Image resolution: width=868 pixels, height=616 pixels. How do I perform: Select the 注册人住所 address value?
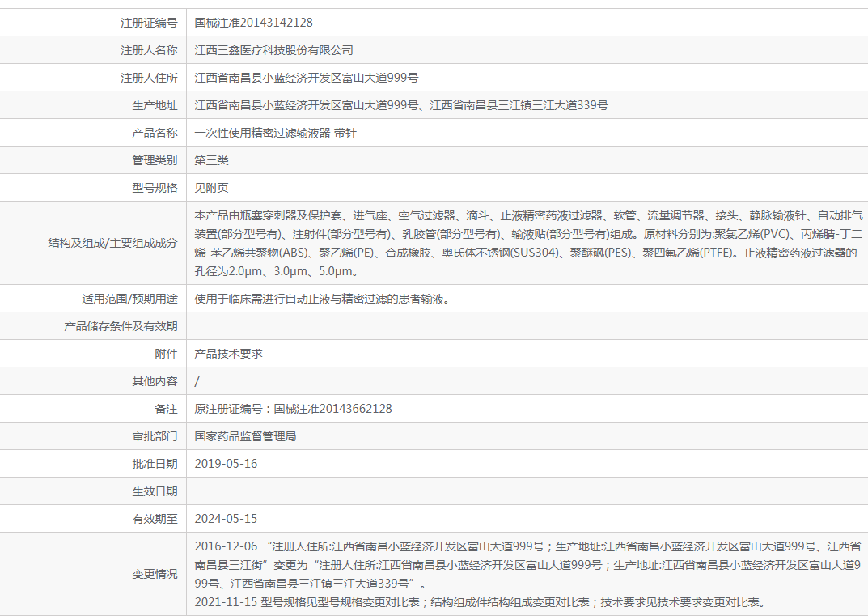tap(307, 78)
